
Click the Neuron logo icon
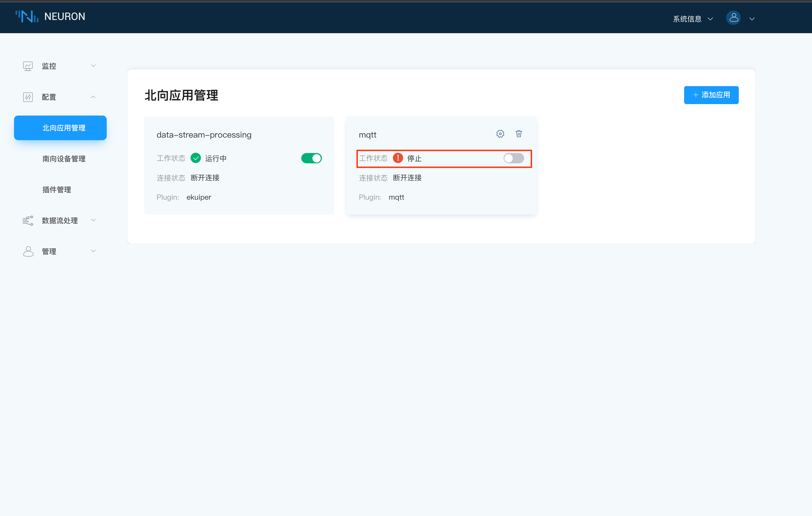pyautogui.click(x=27, y=16)
